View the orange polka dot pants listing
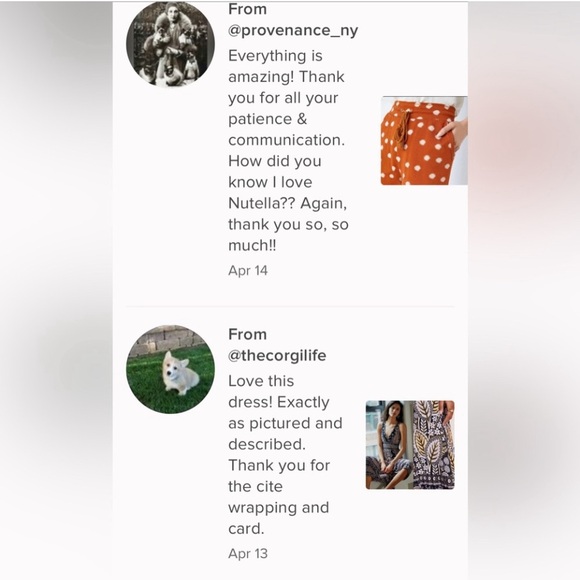 (x=424, y=141)
